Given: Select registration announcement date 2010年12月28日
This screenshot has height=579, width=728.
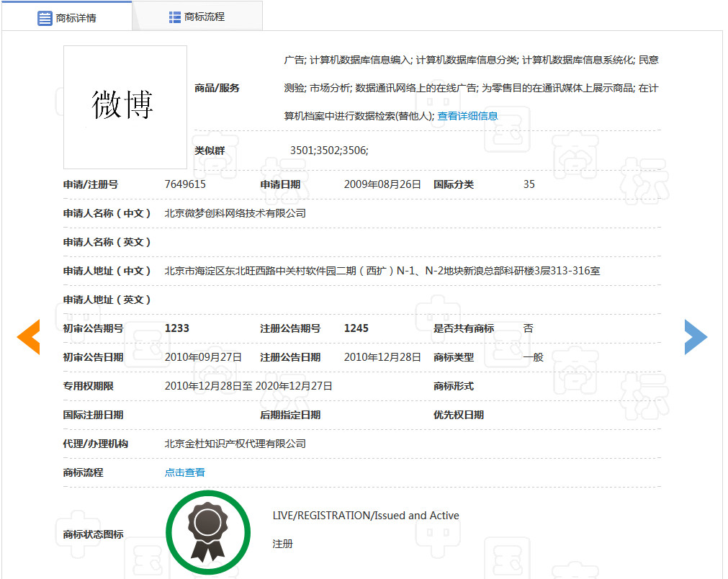Looking at the screenshot, I should click(x=382, y=357).
